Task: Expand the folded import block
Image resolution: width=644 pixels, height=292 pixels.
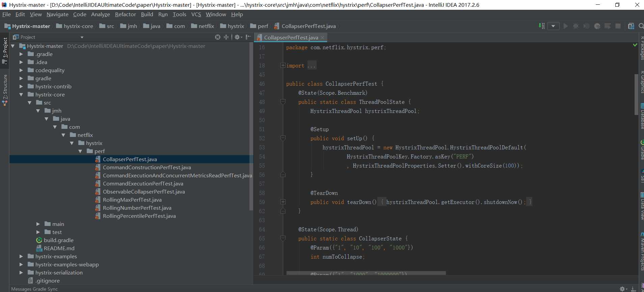Action: point(283,65)
